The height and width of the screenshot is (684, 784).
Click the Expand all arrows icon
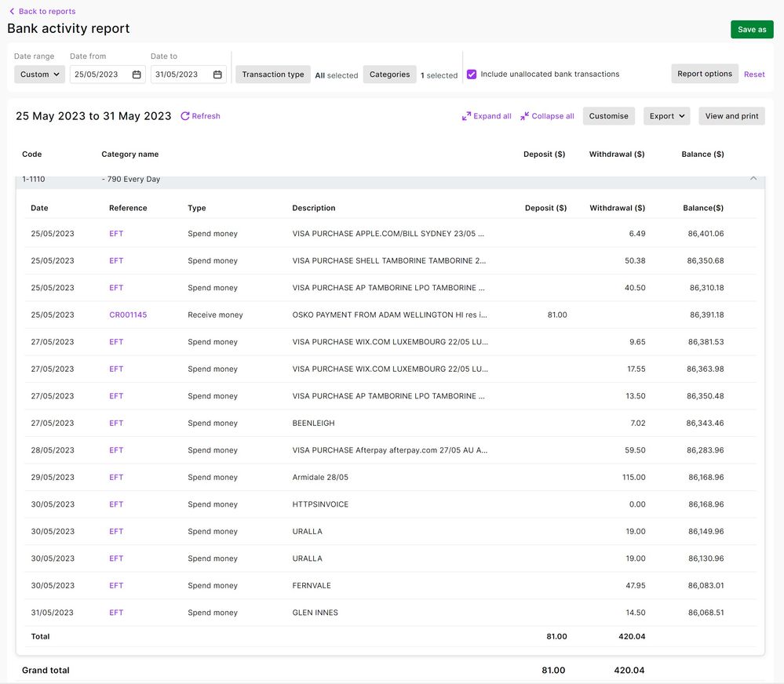tap(466, 116)
